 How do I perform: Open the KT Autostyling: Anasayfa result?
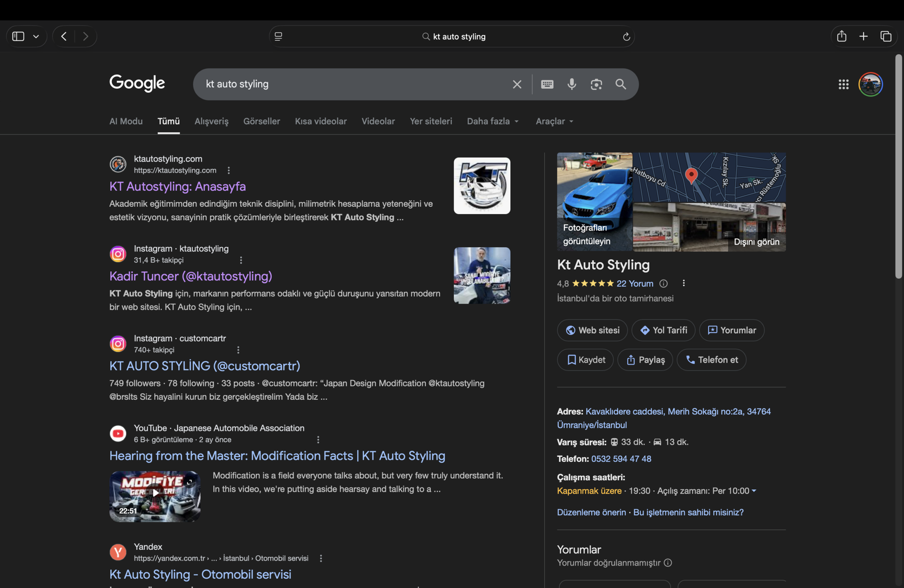click(177, 186)
